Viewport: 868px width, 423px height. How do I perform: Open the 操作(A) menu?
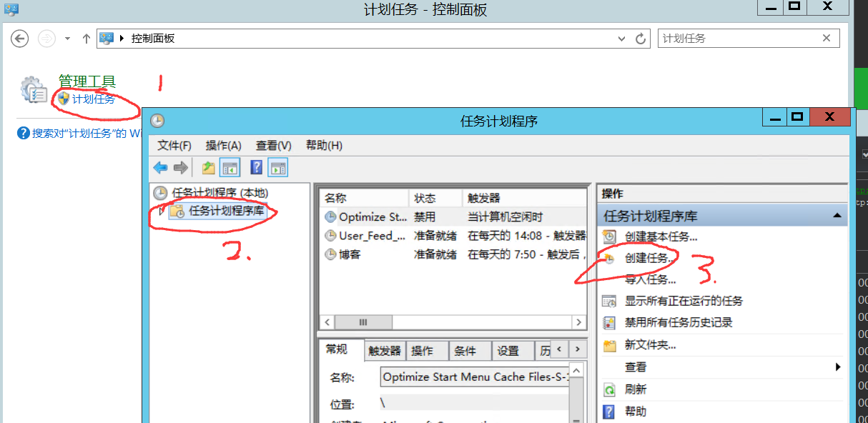click(224, 145)
